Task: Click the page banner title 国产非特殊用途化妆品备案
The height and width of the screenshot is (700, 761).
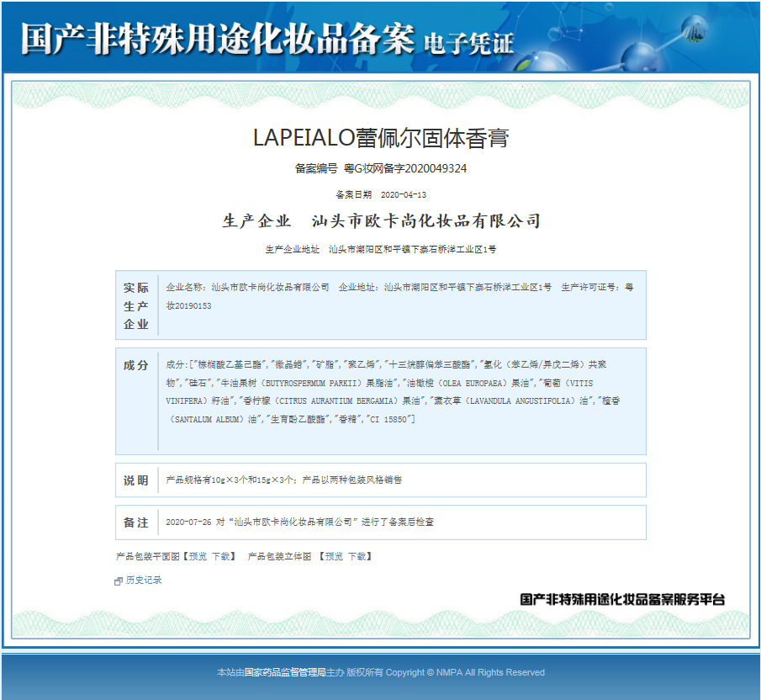Action: click(218, 39)
